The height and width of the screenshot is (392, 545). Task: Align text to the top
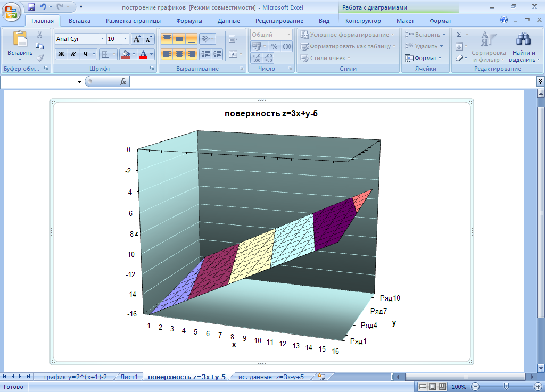pos(167,39)
